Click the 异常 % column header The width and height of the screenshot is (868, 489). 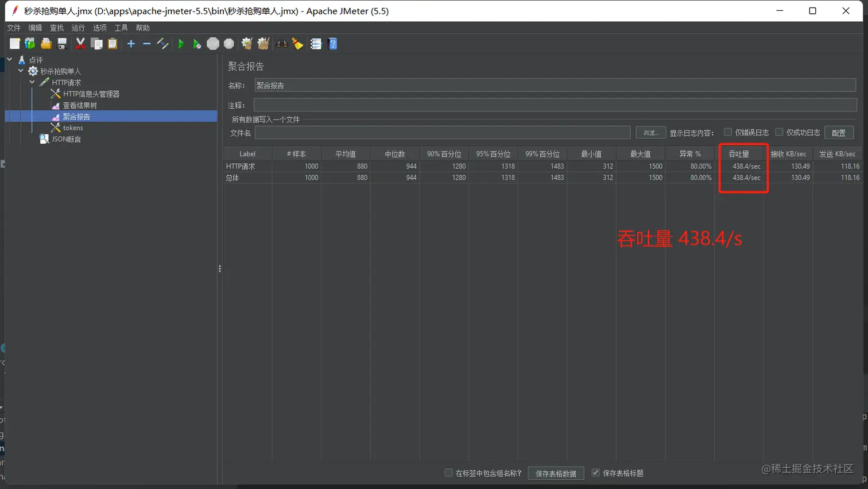(690, 154)
